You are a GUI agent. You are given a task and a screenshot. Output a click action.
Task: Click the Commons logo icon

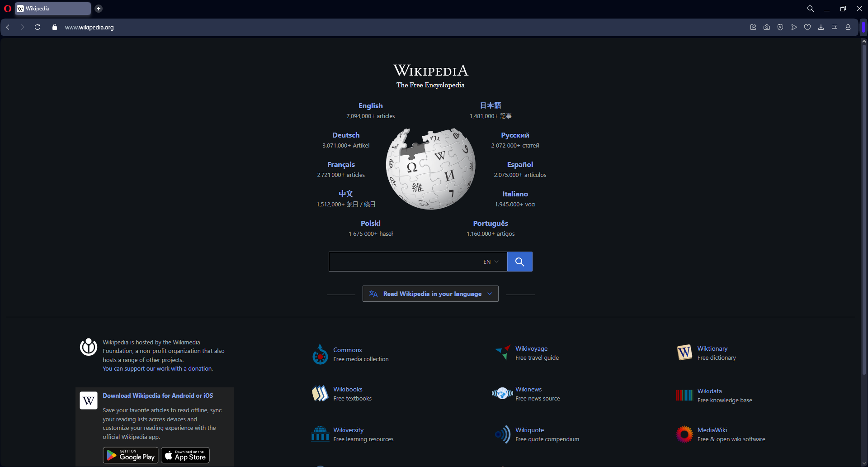pyautogui.click(x=320, y=354)
